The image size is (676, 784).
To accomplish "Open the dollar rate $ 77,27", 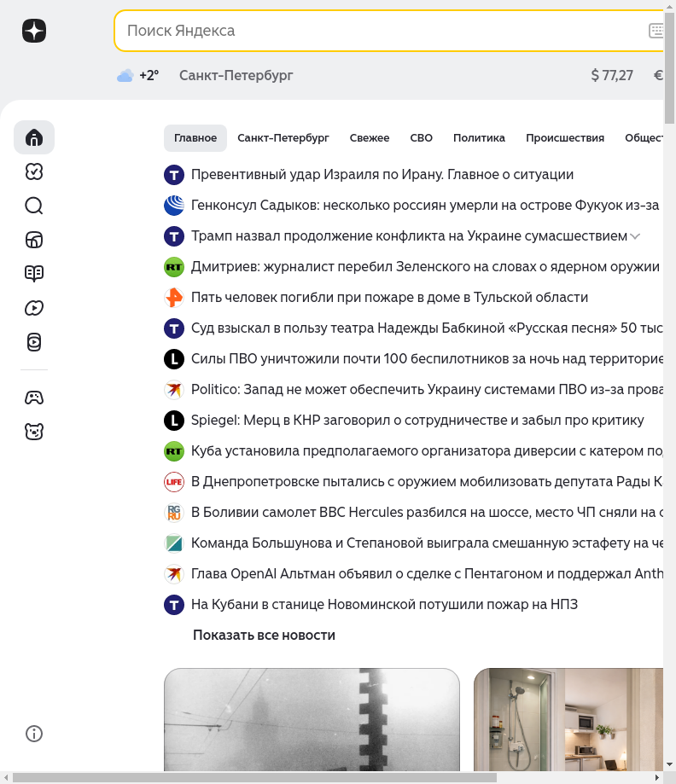I will click(612, 76).
